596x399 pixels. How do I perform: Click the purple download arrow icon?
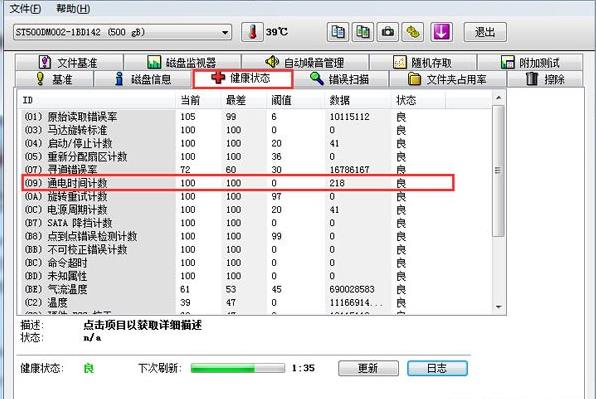point(441,32)
